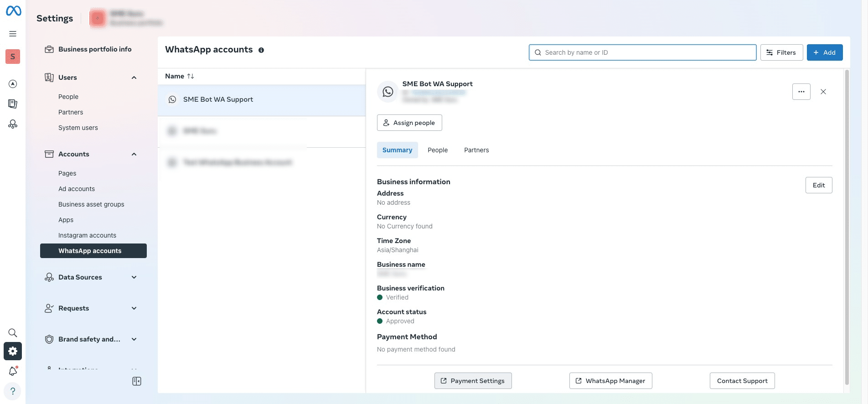Open the sidebar icon with three linked circles

click(13, 124)
